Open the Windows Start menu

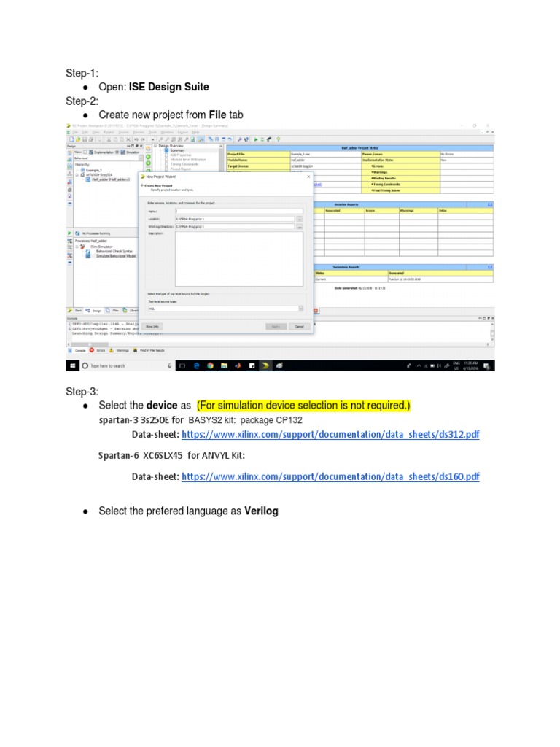pos(73,366)
